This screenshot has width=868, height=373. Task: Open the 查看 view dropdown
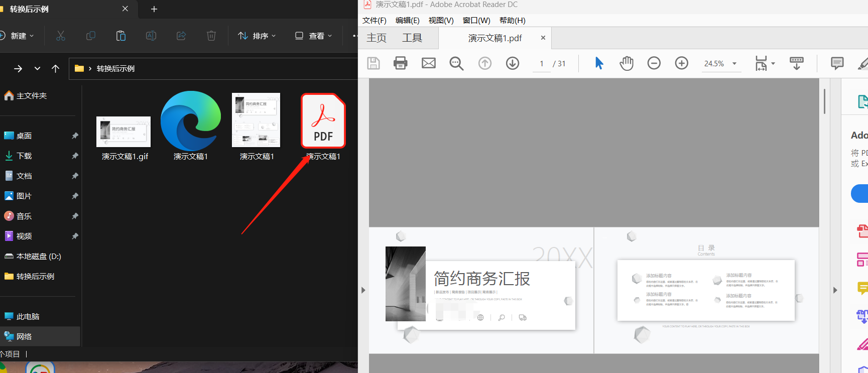coord(314,36)
